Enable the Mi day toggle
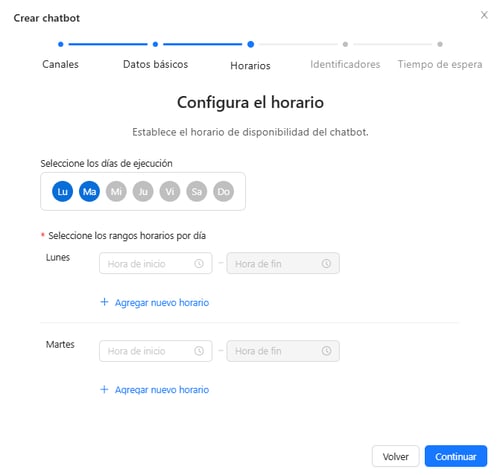The width and height of the screenshot is (500, 475). coord(116,191)
